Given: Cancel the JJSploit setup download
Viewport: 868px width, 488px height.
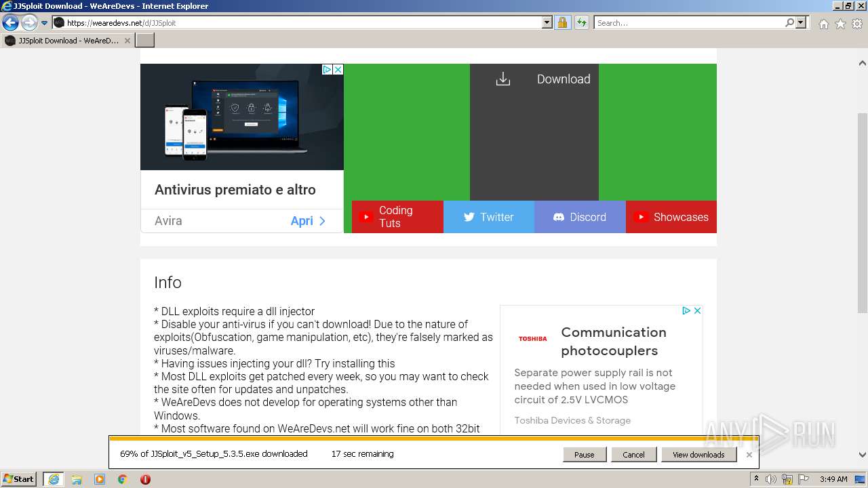Looking at the screenshot, I should point(633,455).
